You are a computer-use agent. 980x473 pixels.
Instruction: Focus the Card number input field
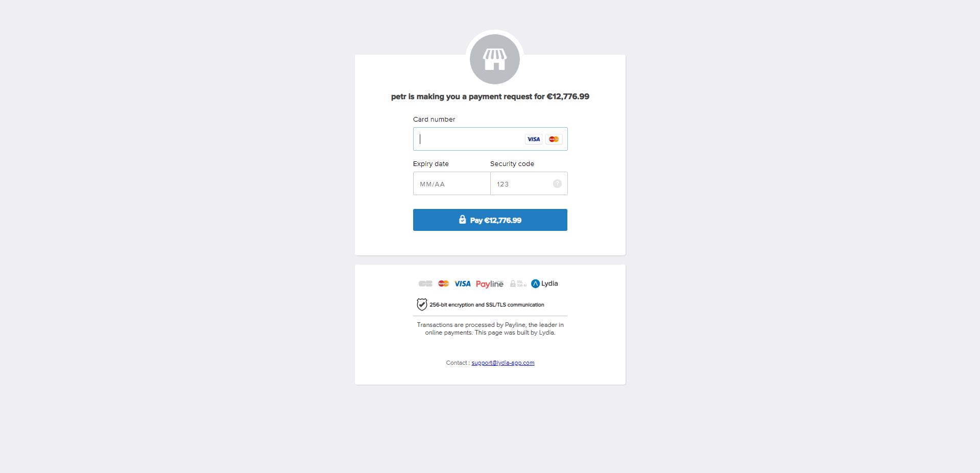[490, 139]
